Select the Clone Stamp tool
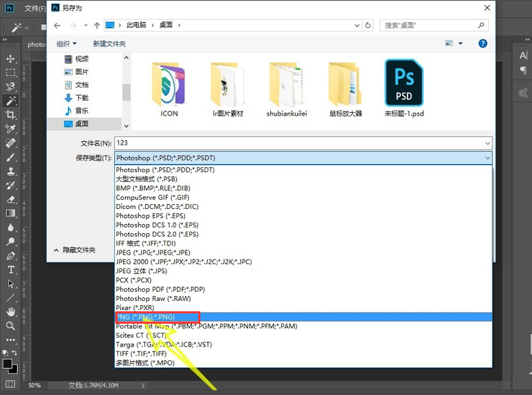This screenshot has height=395, width=532. click(10, 171)
